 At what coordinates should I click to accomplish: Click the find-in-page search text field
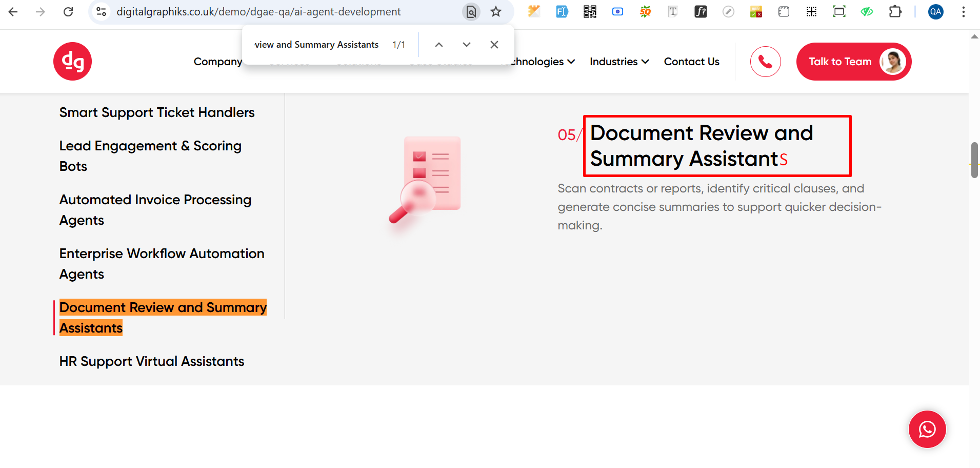click(x=316, y=45)
